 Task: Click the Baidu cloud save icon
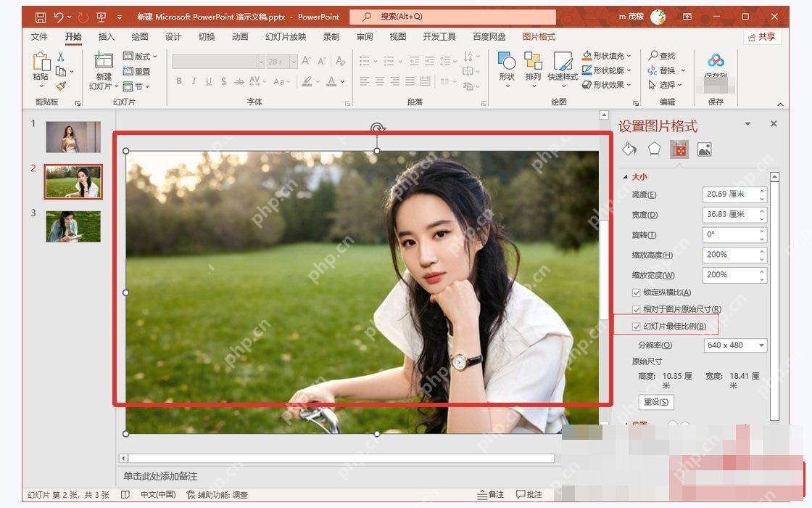pyautogui.click(x=716, y=61)
